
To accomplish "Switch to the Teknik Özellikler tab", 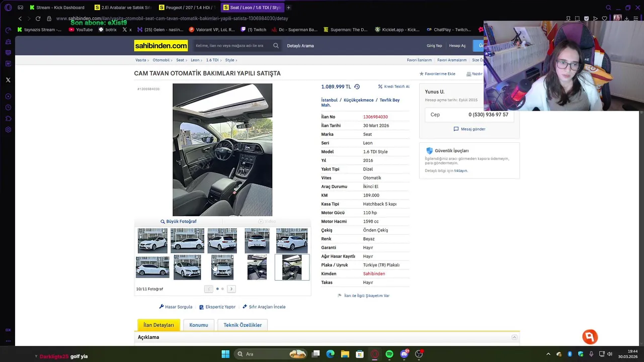I will click(243, 325).
